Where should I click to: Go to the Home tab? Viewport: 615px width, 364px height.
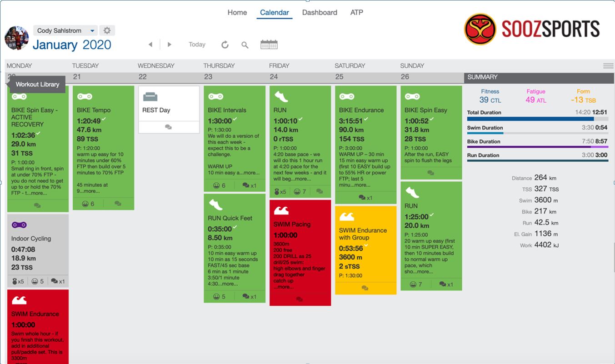(237, 12)
